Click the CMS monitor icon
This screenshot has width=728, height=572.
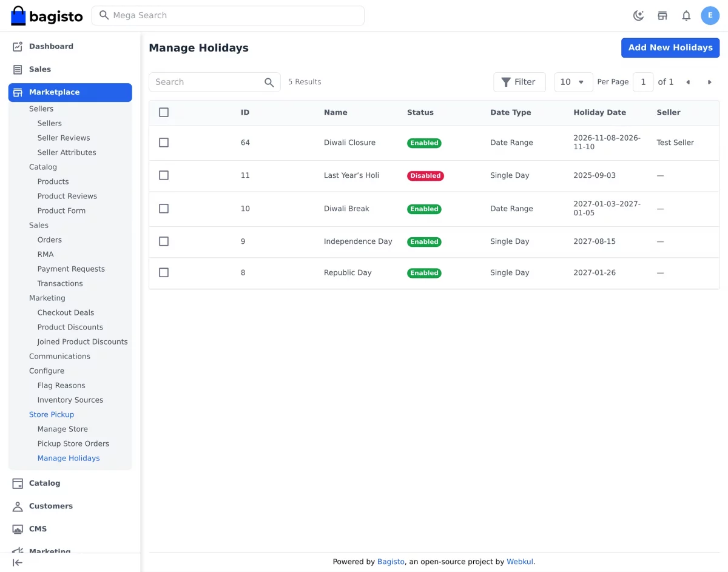point(18,529)
